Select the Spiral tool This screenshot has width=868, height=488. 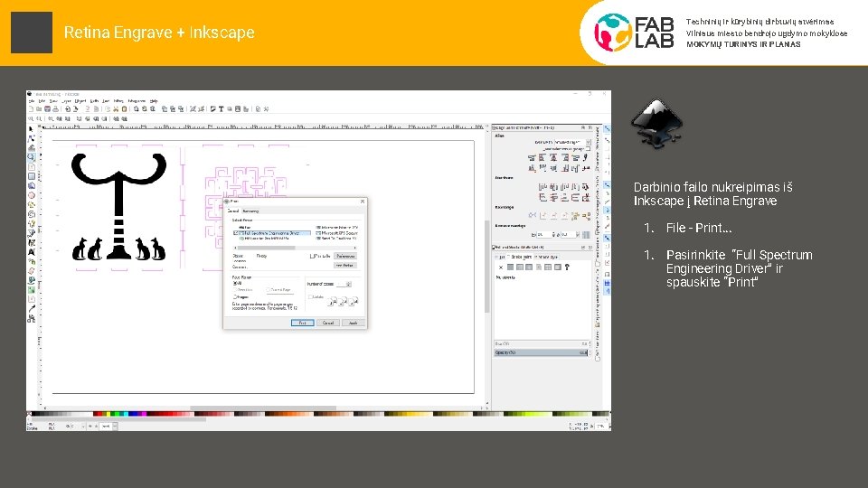32,214
